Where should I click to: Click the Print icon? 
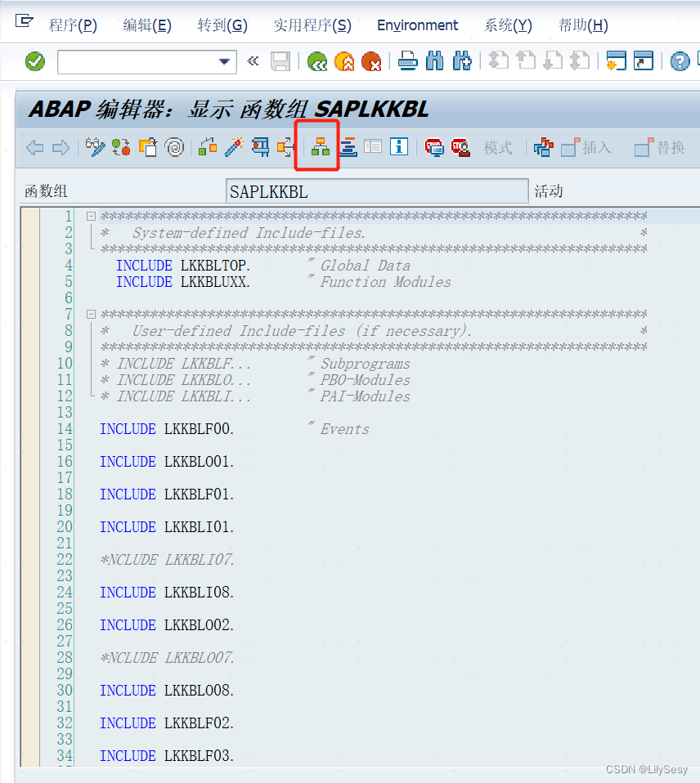point(407,60)
